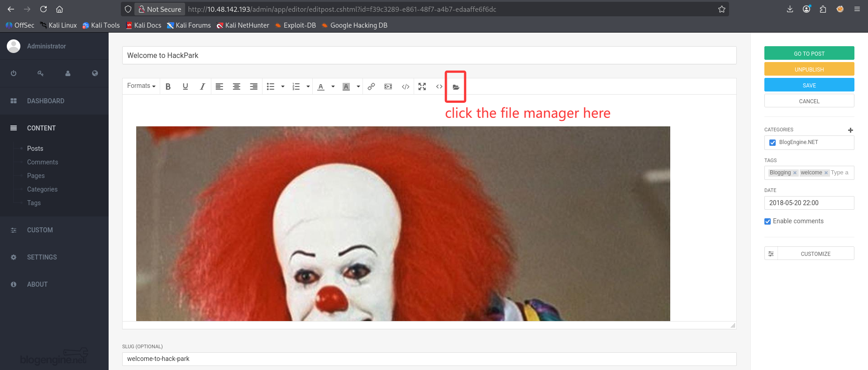The image size is (868, 370).
Task: Select Pages in the content menu
Action: [x=36, y=176]
